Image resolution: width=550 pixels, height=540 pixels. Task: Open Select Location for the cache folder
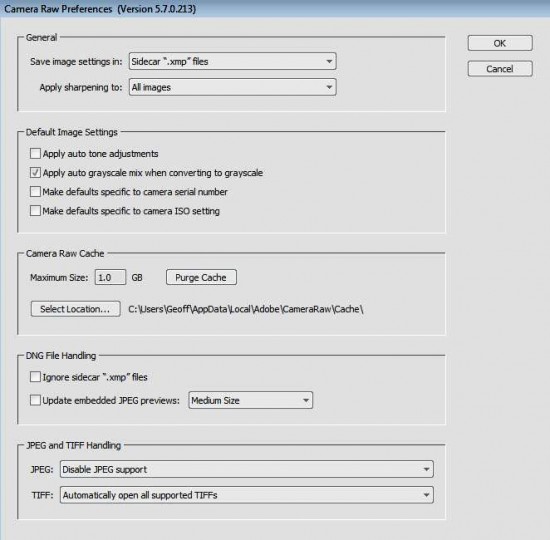[x=75, y=309]
